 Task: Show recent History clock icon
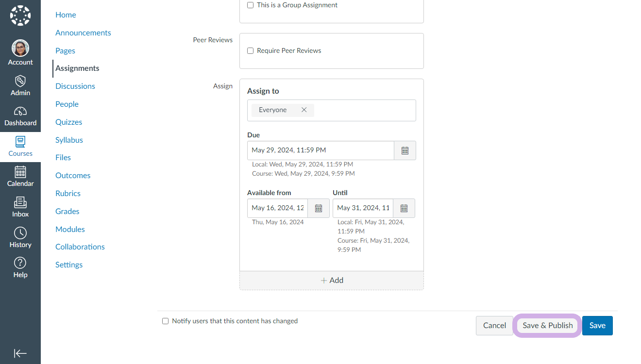(x=20, y=233)
